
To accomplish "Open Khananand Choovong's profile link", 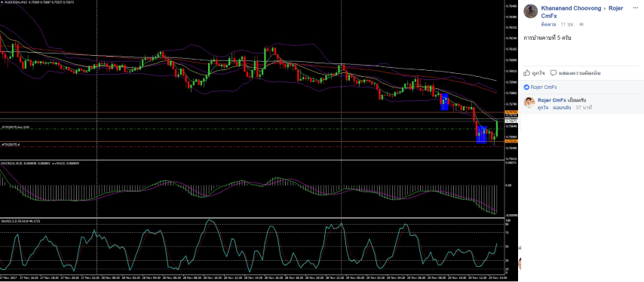I will 572,8.
